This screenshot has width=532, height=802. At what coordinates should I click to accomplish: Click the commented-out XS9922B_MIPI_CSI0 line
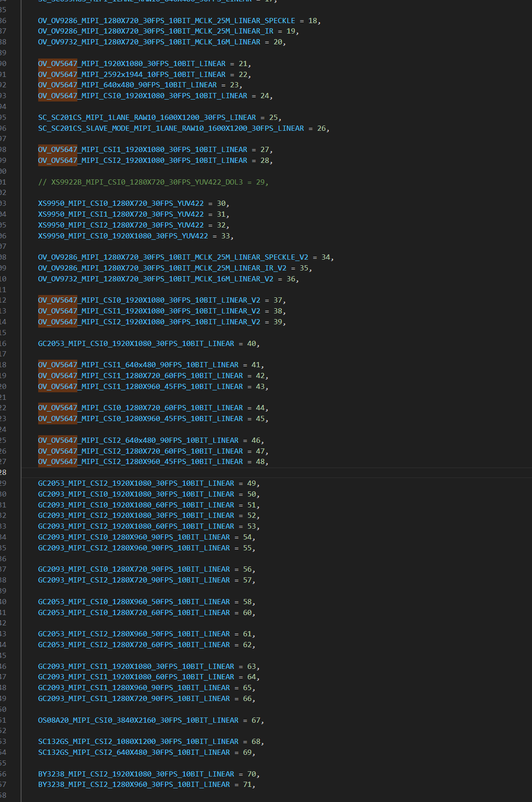[153, 182]
